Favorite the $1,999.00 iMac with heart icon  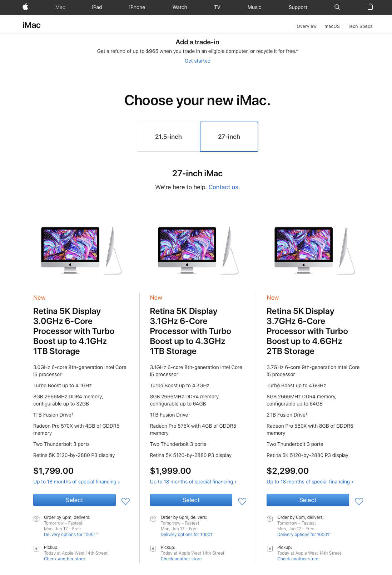242,501
